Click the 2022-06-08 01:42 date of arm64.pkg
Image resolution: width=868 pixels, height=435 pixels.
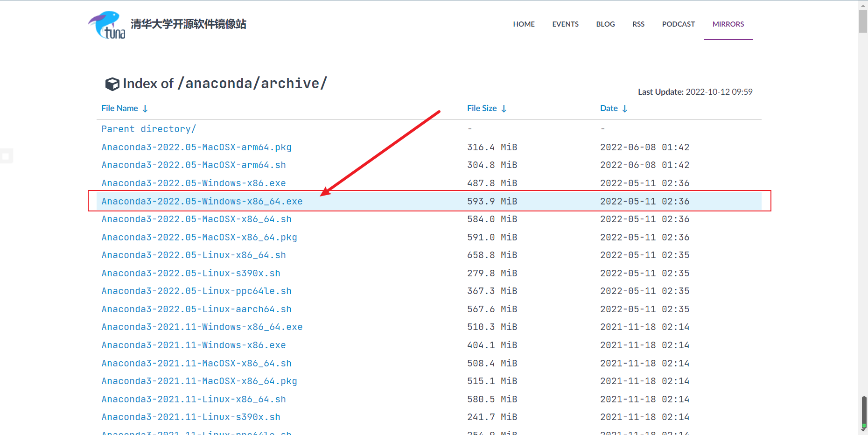(x=645, y=147)
